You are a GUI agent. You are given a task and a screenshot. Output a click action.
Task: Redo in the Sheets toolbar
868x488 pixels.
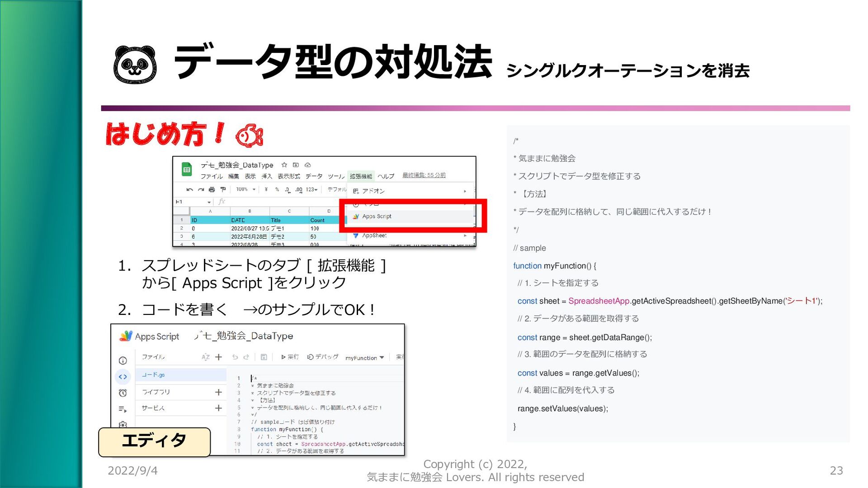point(201,190)
